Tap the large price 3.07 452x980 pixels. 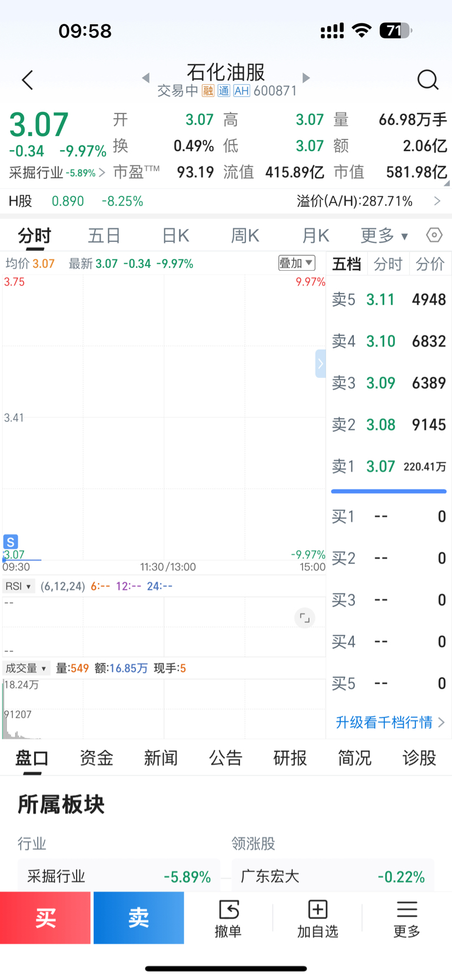[39, 125]
